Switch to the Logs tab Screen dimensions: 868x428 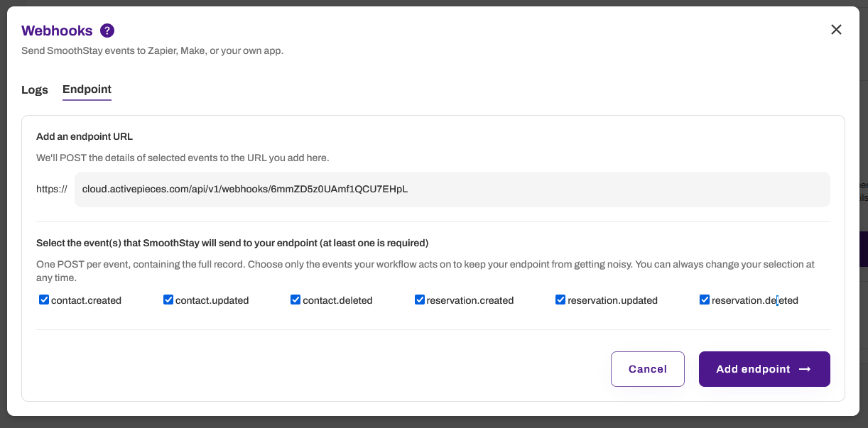click(x=35, y=89)
